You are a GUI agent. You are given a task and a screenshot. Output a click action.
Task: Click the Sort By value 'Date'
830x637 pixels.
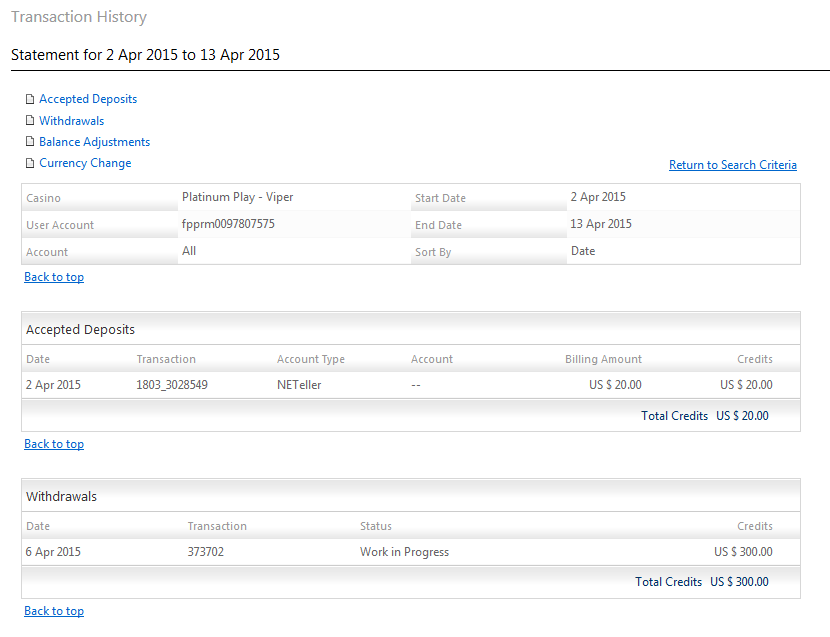pos(583,251)
